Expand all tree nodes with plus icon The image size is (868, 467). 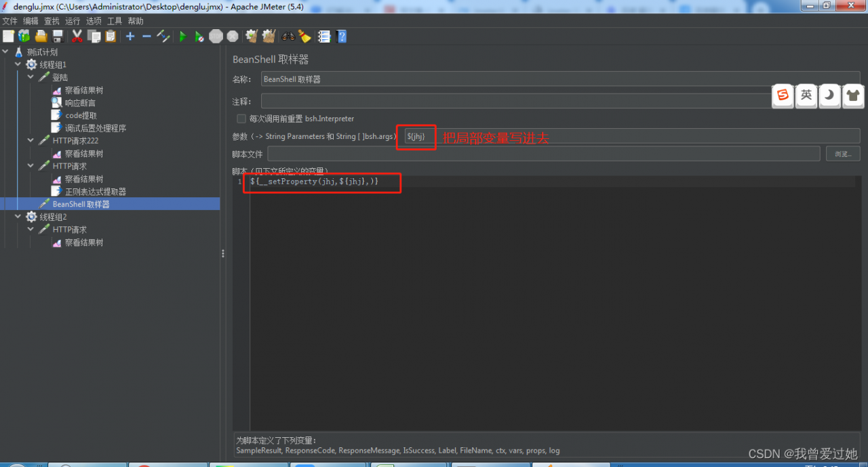pyautogui.click(x=130, y=36)
